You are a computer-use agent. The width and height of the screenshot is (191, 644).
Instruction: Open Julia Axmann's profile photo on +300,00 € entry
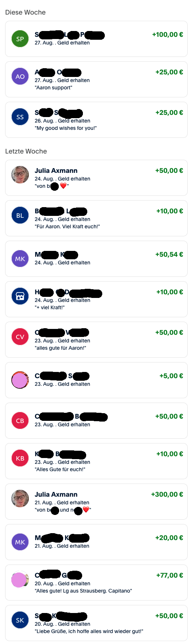coord(20,498)
